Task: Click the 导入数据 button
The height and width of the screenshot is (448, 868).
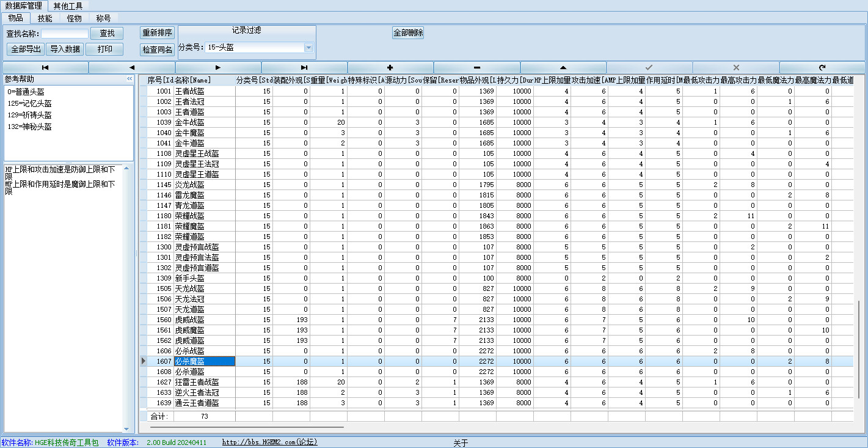Action: click(65, 49)
